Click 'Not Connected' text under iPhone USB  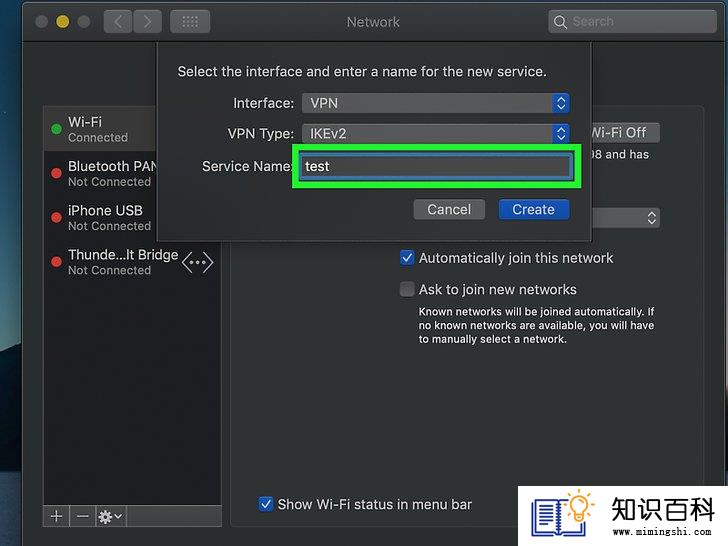[x=110, y=226]
